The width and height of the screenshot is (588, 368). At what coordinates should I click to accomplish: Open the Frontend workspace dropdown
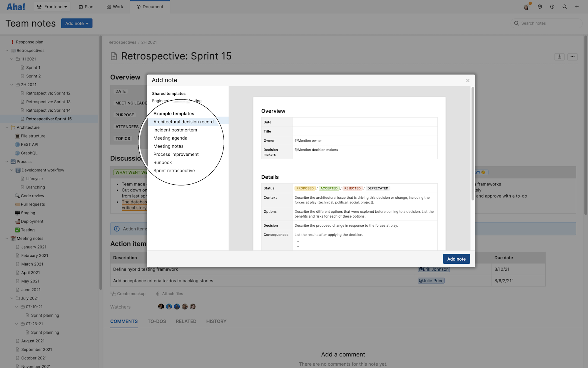(x=52, y=6)
